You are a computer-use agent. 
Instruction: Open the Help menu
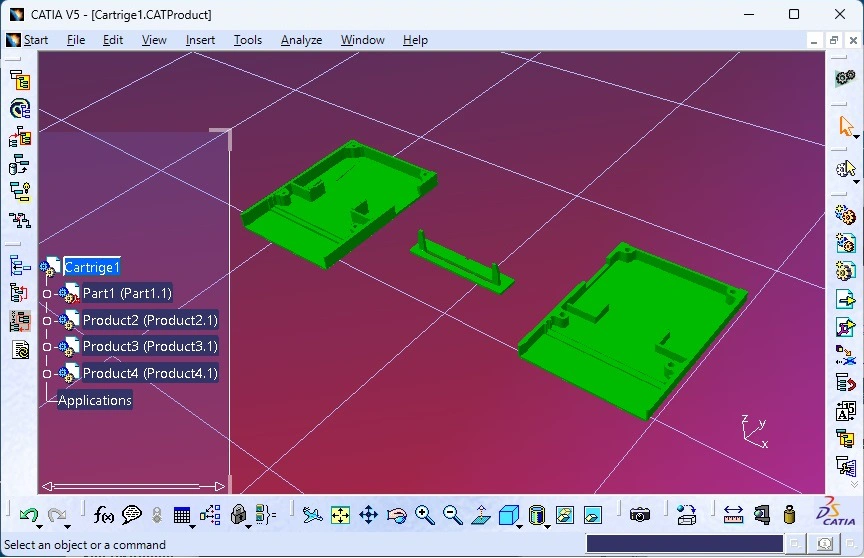click(415, 40)
